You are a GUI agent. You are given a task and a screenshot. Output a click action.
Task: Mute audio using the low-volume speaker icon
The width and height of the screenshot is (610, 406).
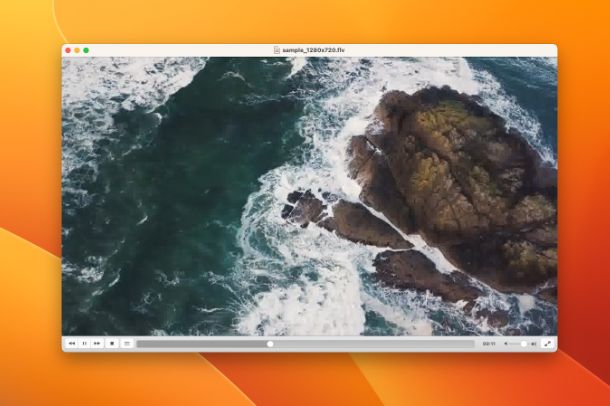point(506,344)
